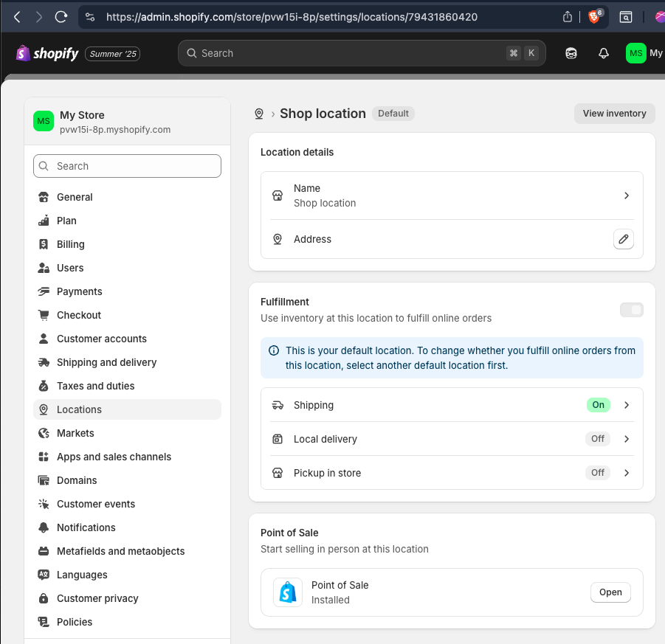Click the Open button for Point of Sale

tap(610, 592)
